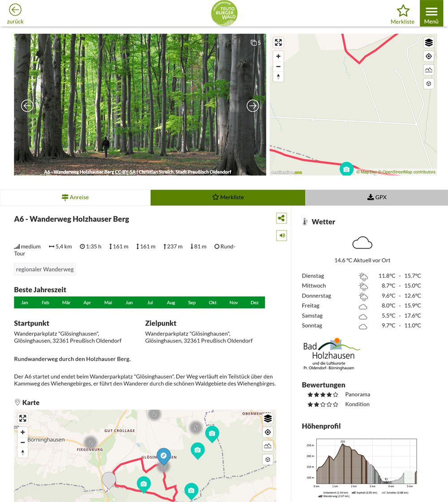Click the zurück back arrow icon

[x=15, y=10]
